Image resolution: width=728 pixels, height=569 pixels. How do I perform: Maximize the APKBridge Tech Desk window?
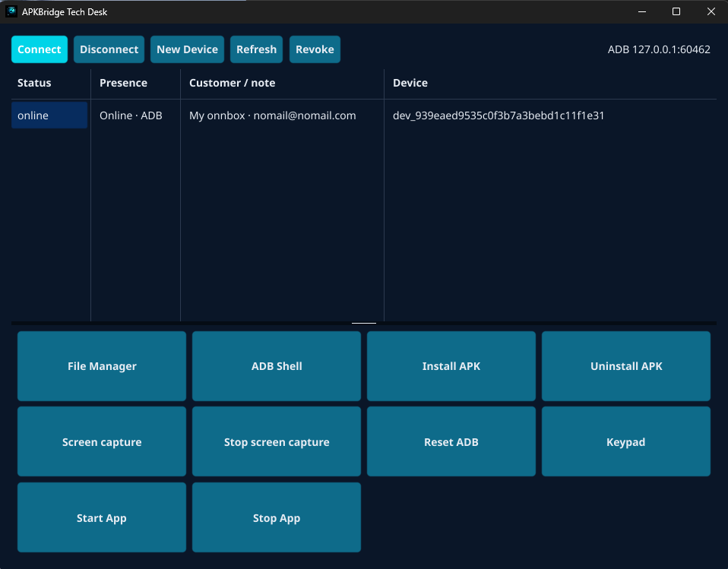pyautogui.click(x=676, y=11)
